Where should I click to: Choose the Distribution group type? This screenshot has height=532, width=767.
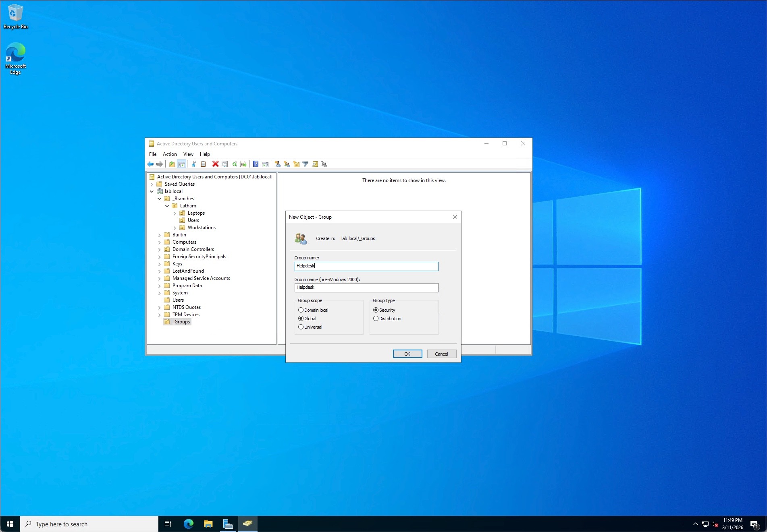tap(376, 319)
